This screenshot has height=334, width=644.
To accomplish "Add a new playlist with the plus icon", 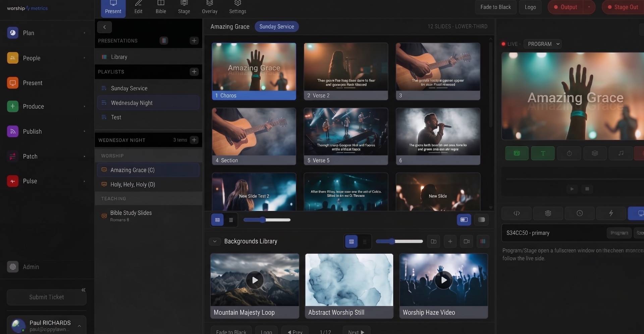I will (194, 72).
